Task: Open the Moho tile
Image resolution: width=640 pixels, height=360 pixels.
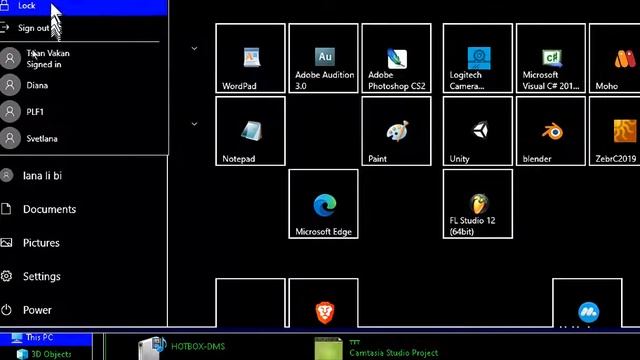Action: tap(615, 58)
